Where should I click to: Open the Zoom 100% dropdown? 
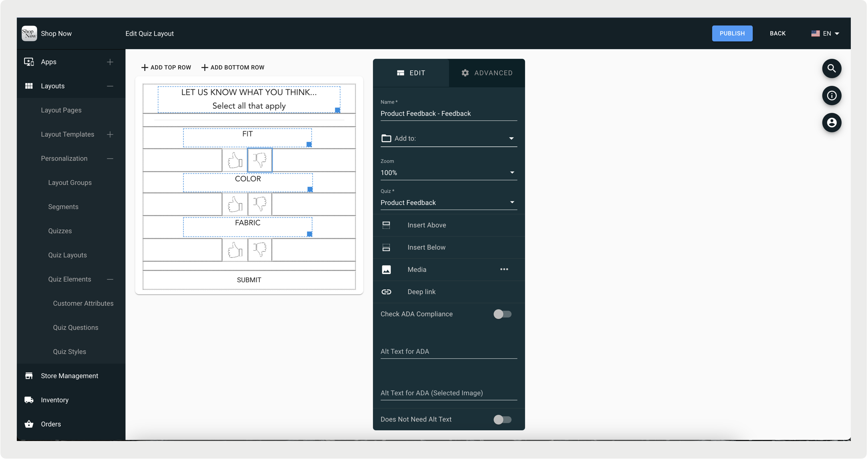449,173
